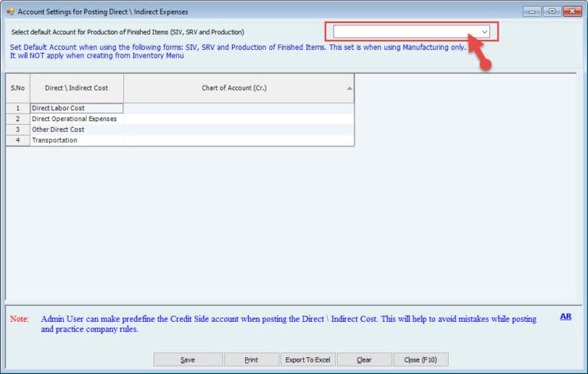588x374 pixels.
Task: Click the S.No column header
Action: click(x=18, y=88)
